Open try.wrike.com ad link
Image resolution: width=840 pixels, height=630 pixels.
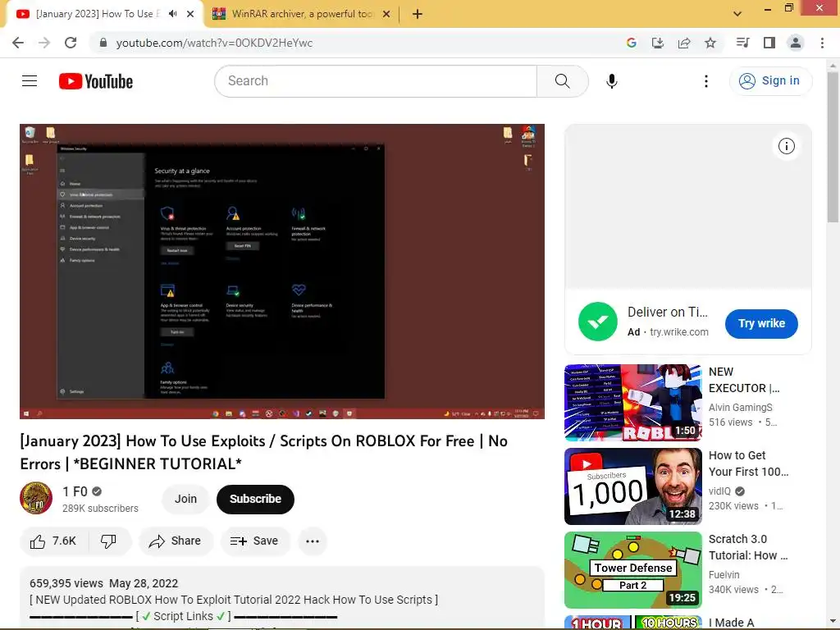coord(678,332)
